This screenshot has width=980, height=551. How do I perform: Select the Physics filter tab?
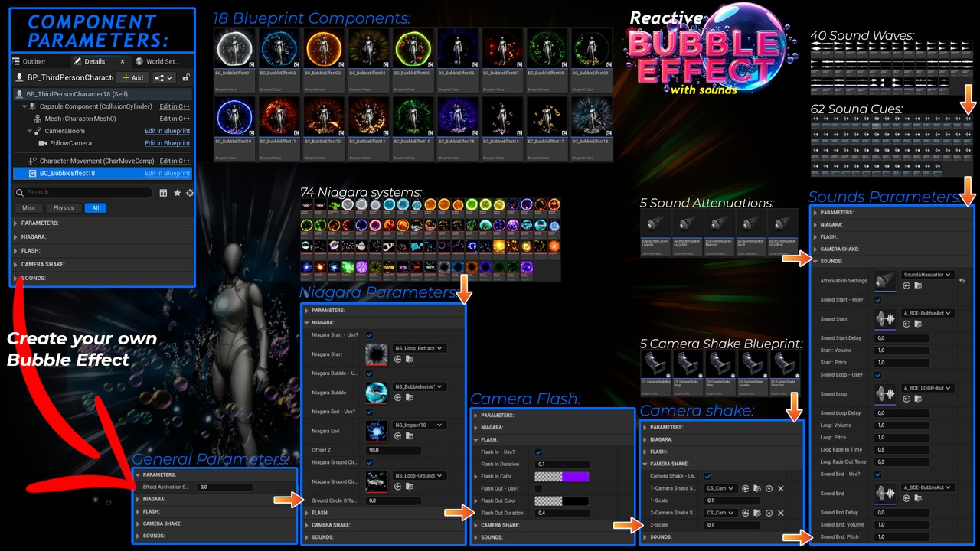click(64, 208)
